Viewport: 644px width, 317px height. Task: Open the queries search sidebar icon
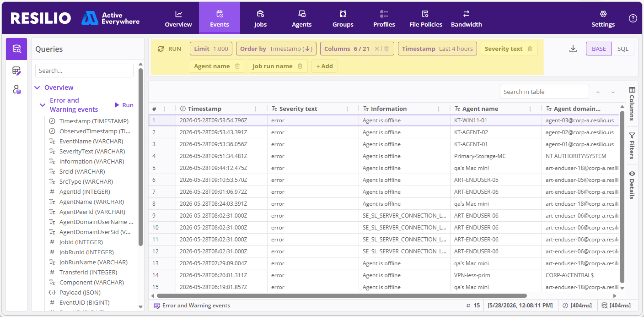pos(16,49)
